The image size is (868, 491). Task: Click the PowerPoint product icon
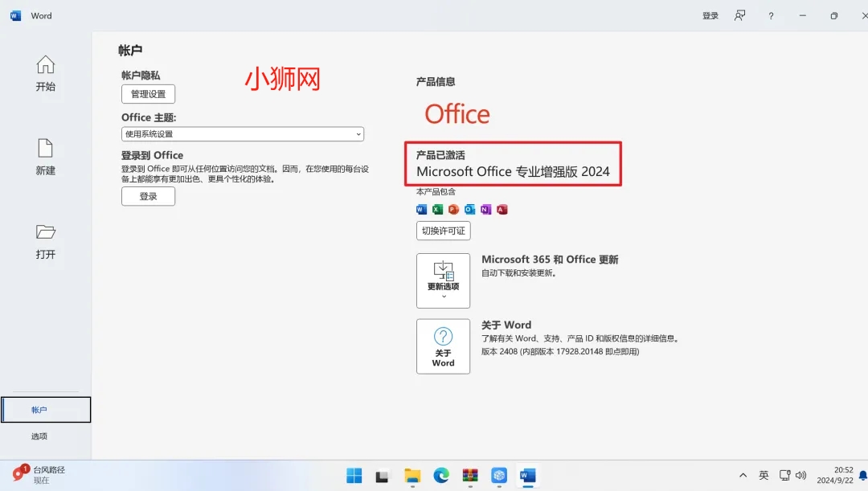coord(453,209)
